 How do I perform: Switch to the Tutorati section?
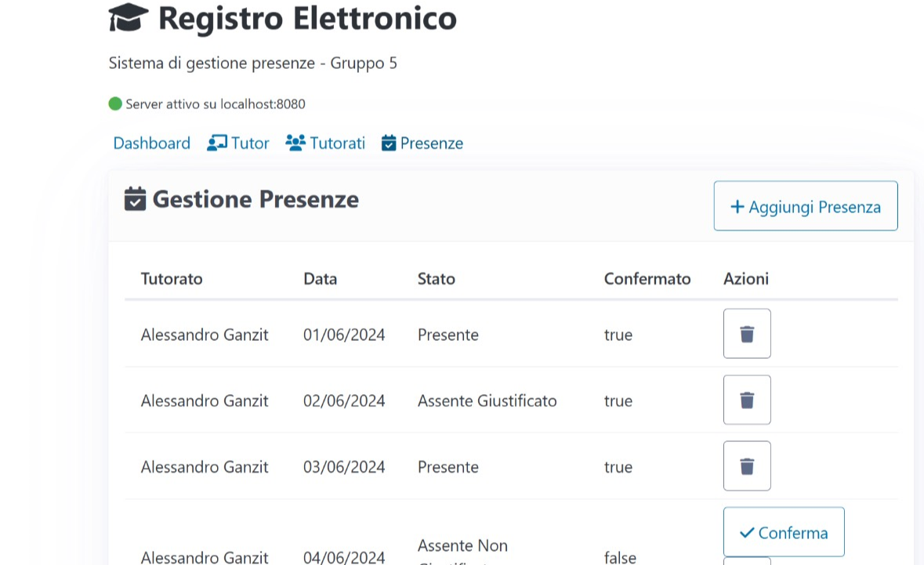tap(325, 143)
